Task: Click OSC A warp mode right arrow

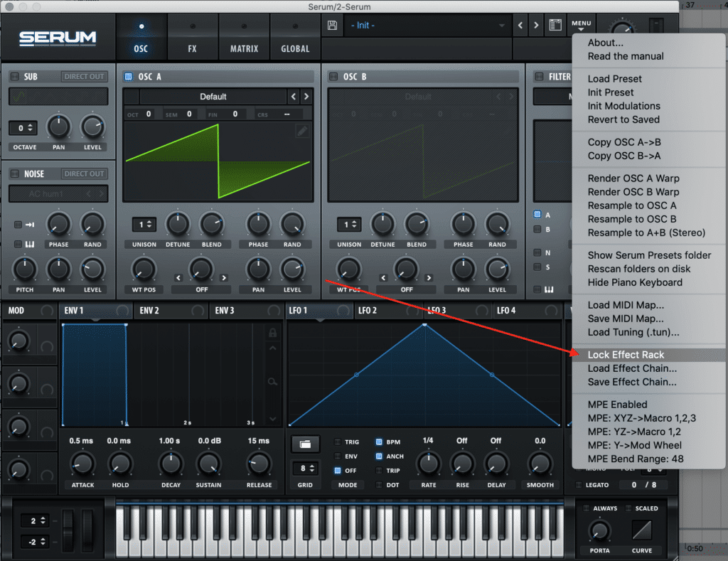Action: tap(224, 278)
